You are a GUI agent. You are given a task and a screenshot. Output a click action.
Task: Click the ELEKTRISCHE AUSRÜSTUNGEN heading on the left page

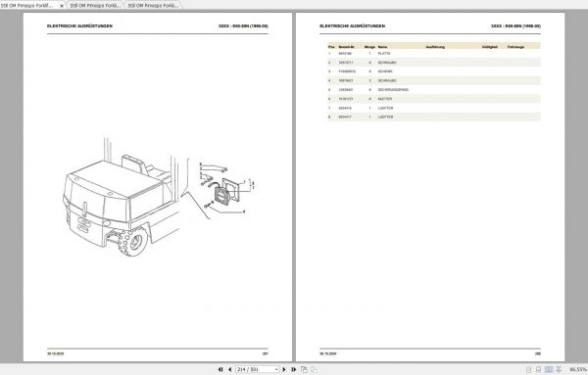(79, 25)
